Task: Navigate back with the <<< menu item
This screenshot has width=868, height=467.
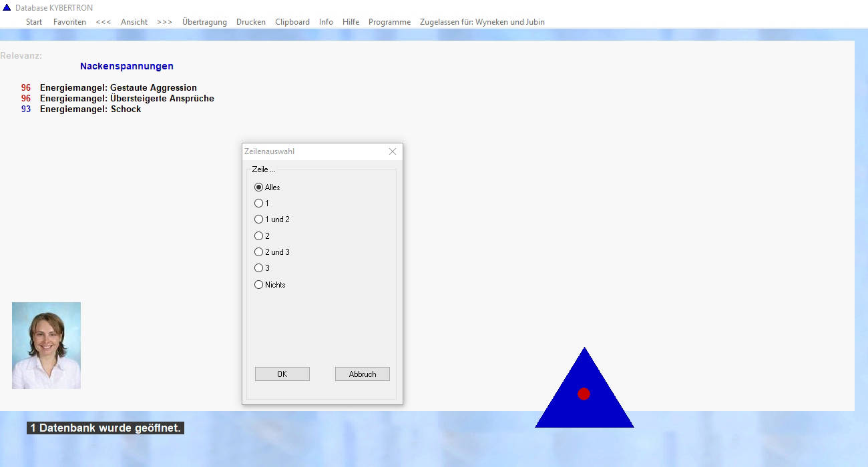Action: click(x=103, y=22)
